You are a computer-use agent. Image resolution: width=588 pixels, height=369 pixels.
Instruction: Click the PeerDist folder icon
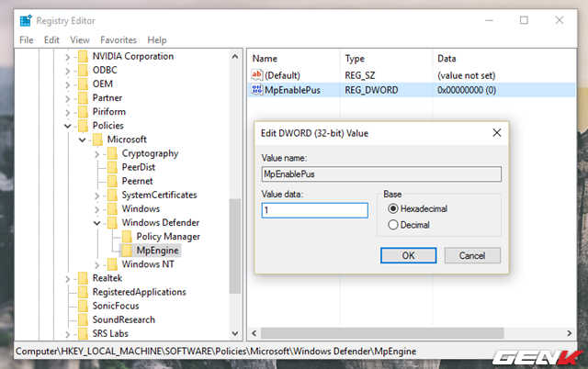point(112,167)
